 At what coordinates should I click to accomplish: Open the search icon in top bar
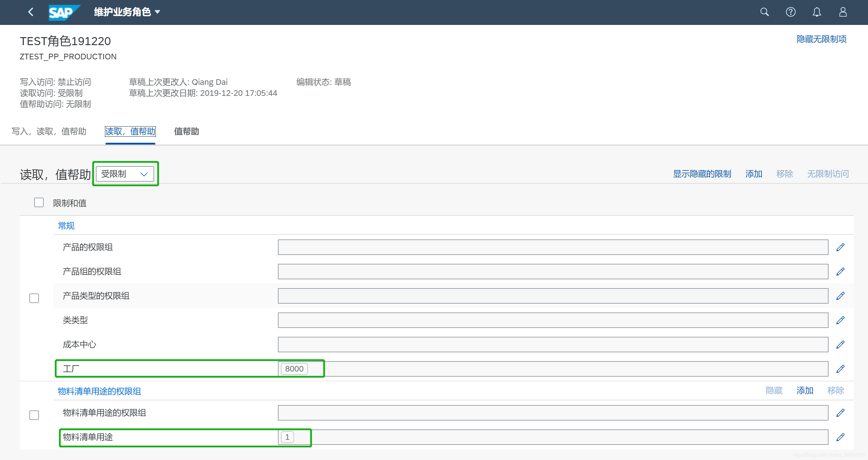764,12
